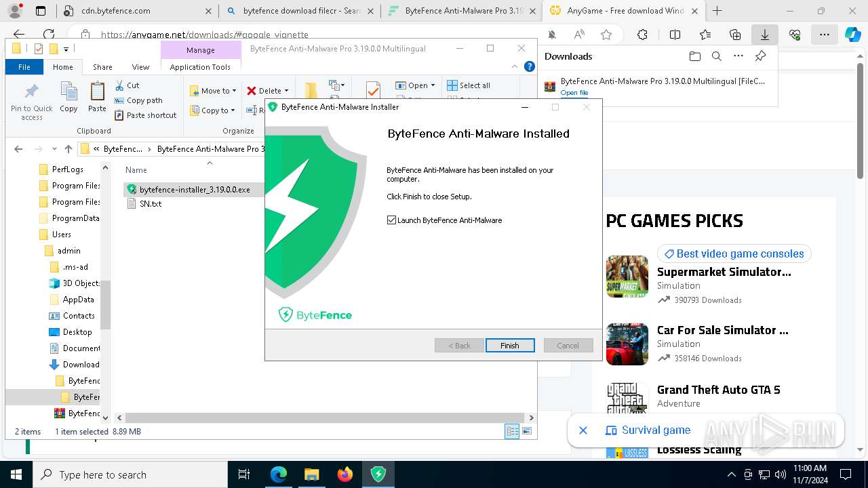Click the Explorer Back arrow
Viewport: 868px width, 488px height.
(18, 149)
